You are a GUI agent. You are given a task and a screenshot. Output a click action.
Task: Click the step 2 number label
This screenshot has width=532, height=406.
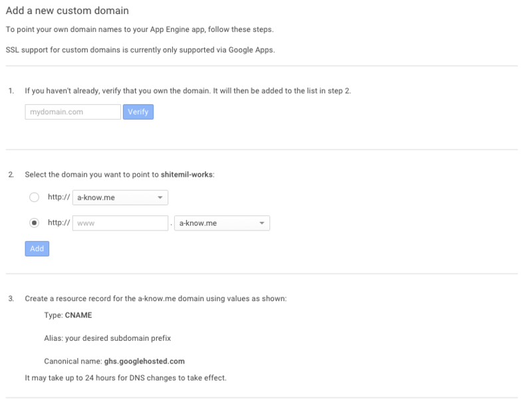pyautogui.click(x=11, y=175)
